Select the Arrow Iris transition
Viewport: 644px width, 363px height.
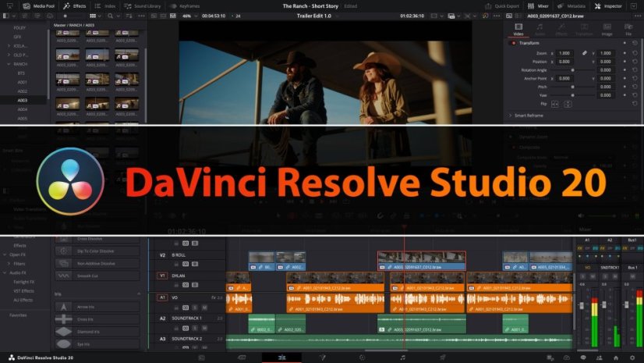(97, 307)
